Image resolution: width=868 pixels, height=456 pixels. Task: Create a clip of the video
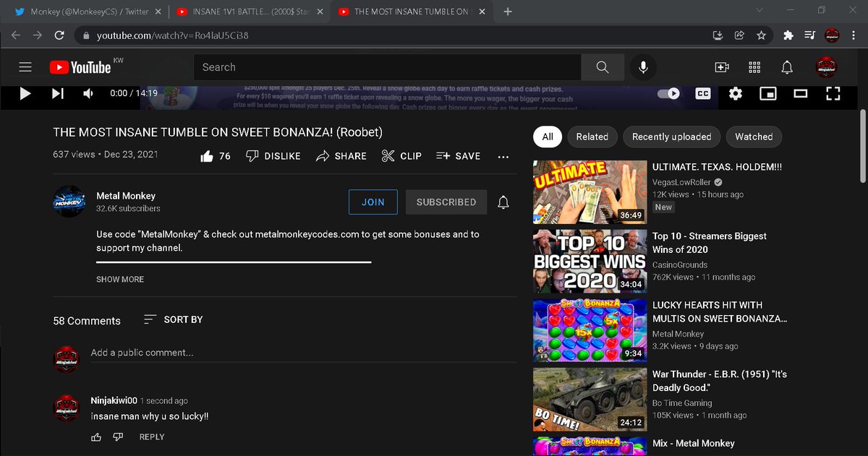[x=401, y=155]
